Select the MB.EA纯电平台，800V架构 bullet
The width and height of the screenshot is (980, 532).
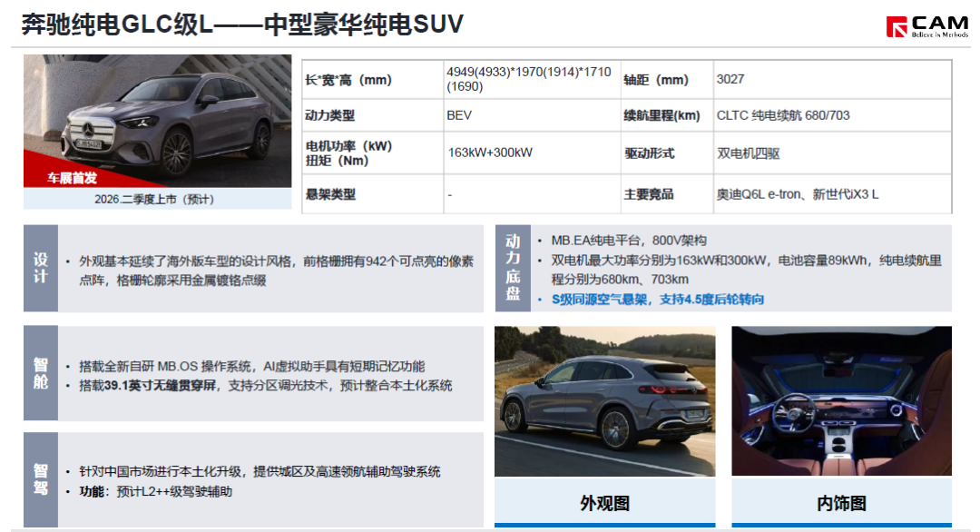click(629, 241)
